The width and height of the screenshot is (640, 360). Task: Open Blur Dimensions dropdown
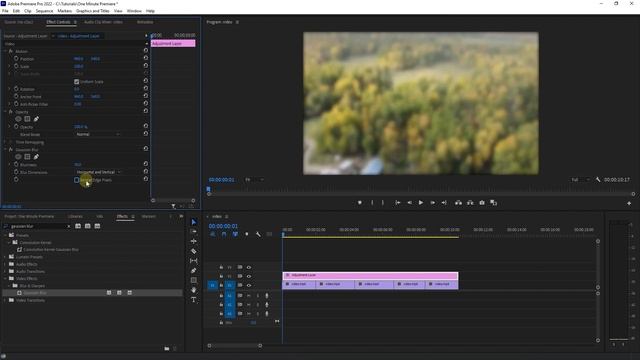tap(98, 172)
